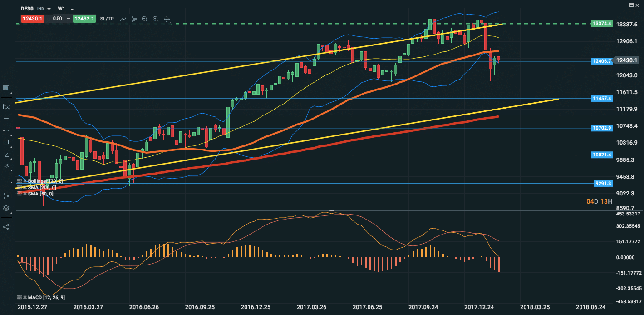Click the green buy price 12432.1
This screenshot has height=315, width=644.
(x=84, y=19)
